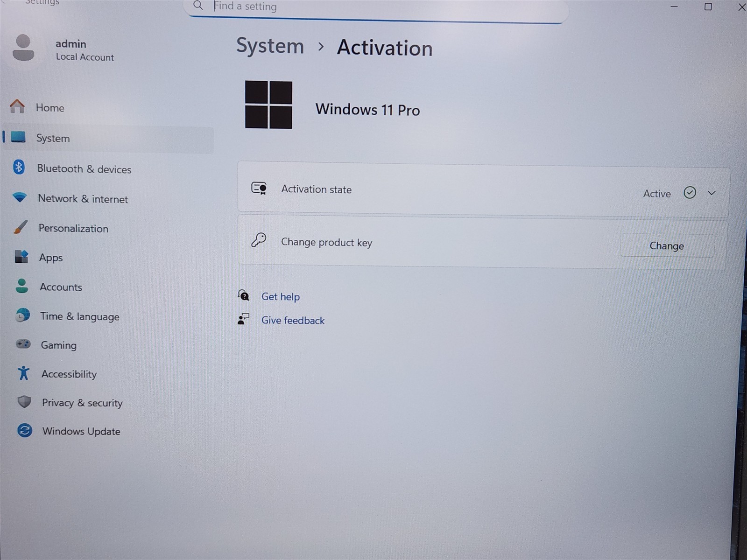Open Gaming settings label
The width and height of the screenshot is (747, 560).
pyautogui.click(x=58, y=345)
